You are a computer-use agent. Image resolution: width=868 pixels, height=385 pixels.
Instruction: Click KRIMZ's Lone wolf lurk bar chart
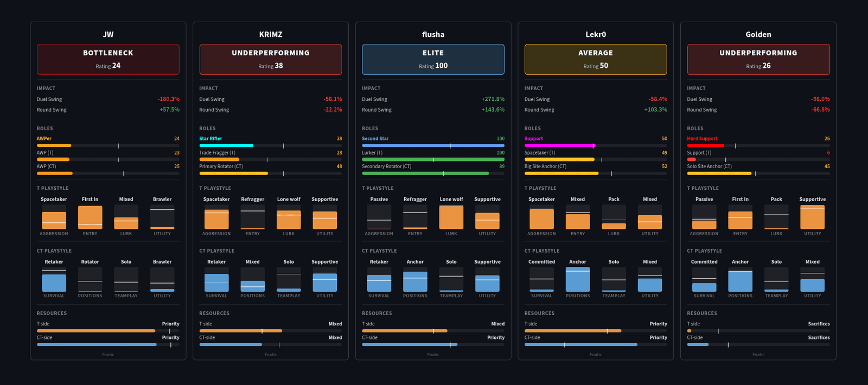tap(289, 217)
